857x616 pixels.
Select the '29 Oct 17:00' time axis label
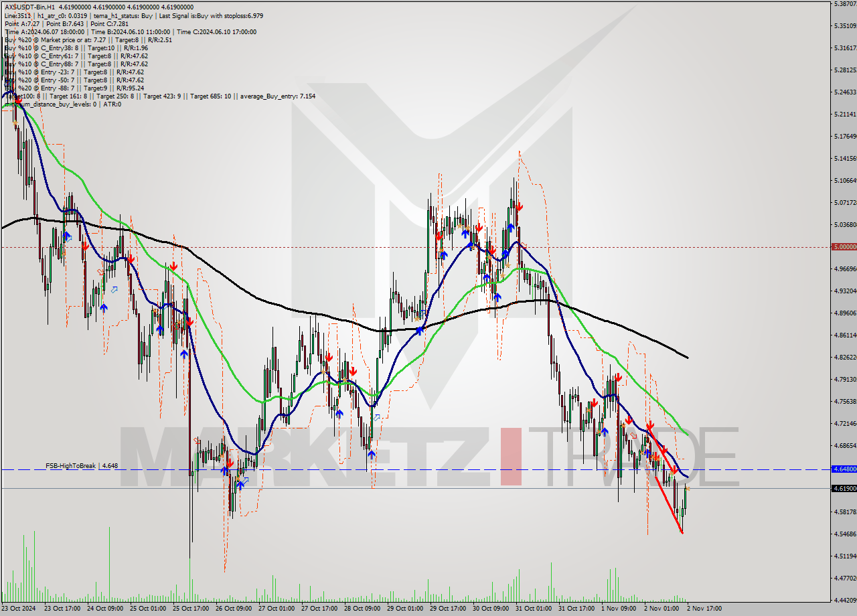[448, 609]
